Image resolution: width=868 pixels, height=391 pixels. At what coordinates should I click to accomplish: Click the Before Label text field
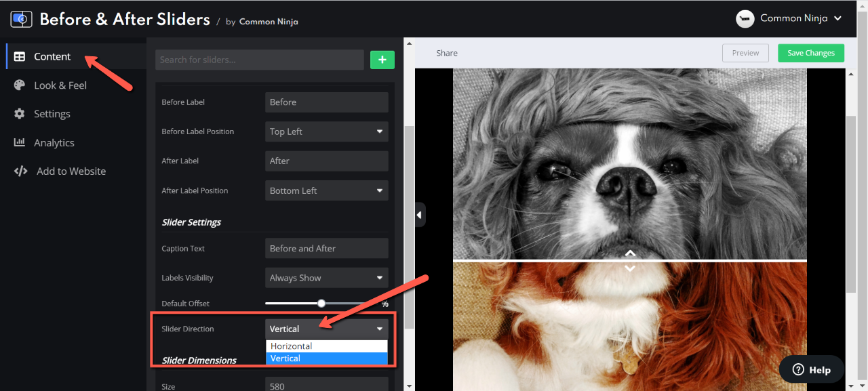(x=326, y=102)
